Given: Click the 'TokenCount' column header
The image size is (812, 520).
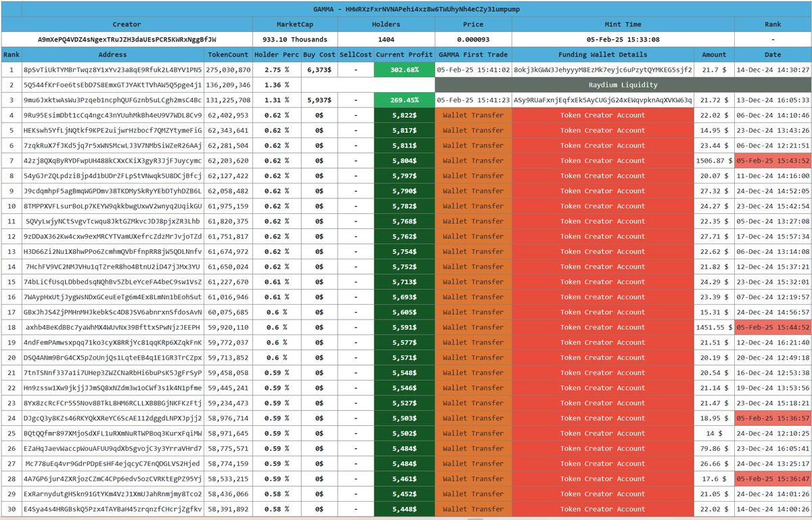Looking at the screenshot, I should click(x=228, y=55).
